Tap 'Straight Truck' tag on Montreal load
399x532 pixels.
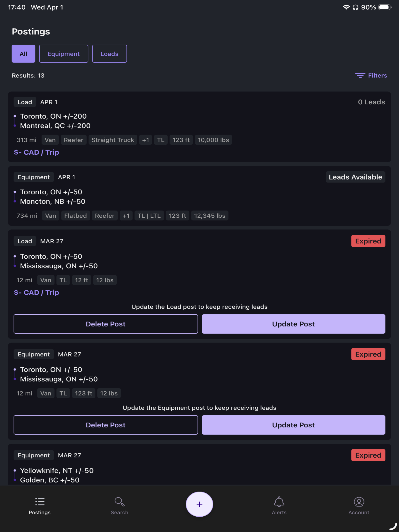pyautogui.click(x=113, y=140)
